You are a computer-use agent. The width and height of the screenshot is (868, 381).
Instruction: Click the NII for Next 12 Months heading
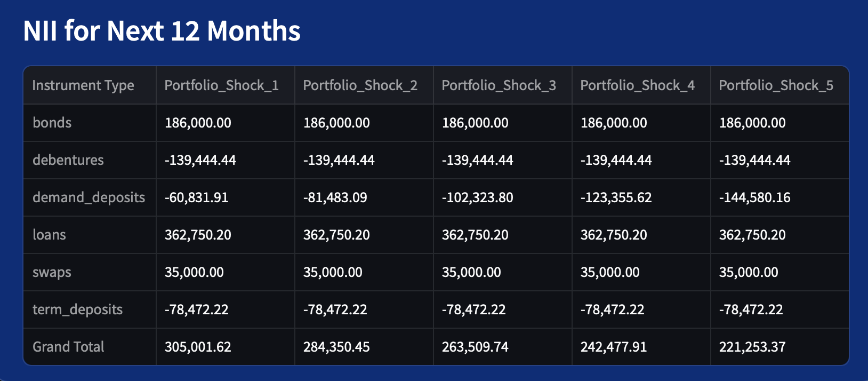pos(162,31)
